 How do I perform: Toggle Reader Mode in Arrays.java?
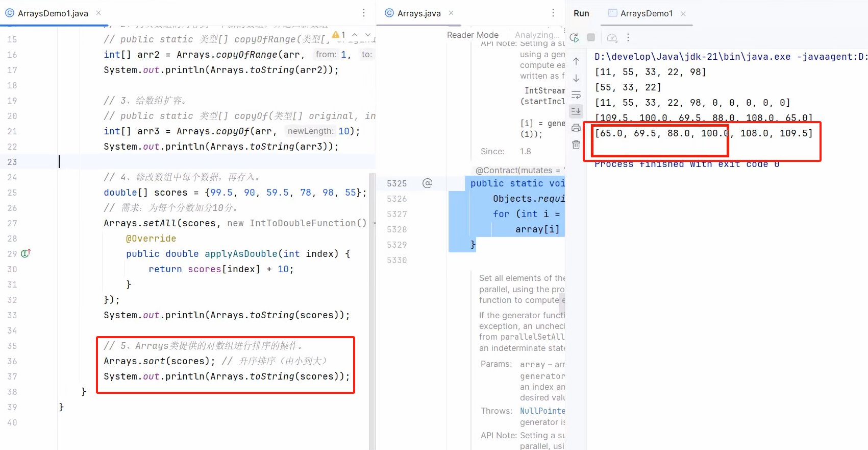[473, 35]
